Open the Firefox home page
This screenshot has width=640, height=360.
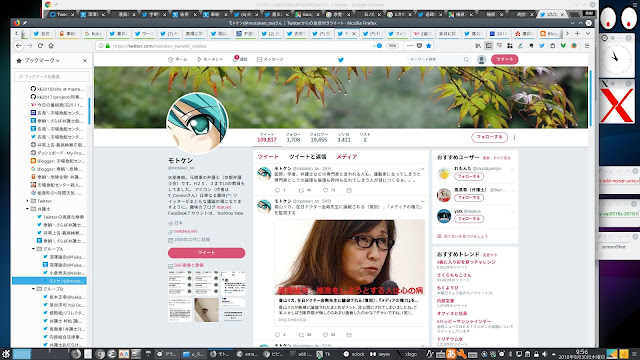(51, 46)
